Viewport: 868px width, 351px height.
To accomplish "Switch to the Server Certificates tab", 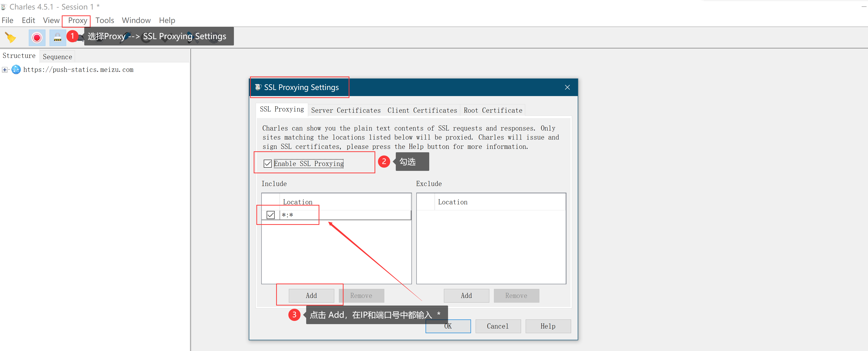I will pyautogui.click(x=346, y=110).
